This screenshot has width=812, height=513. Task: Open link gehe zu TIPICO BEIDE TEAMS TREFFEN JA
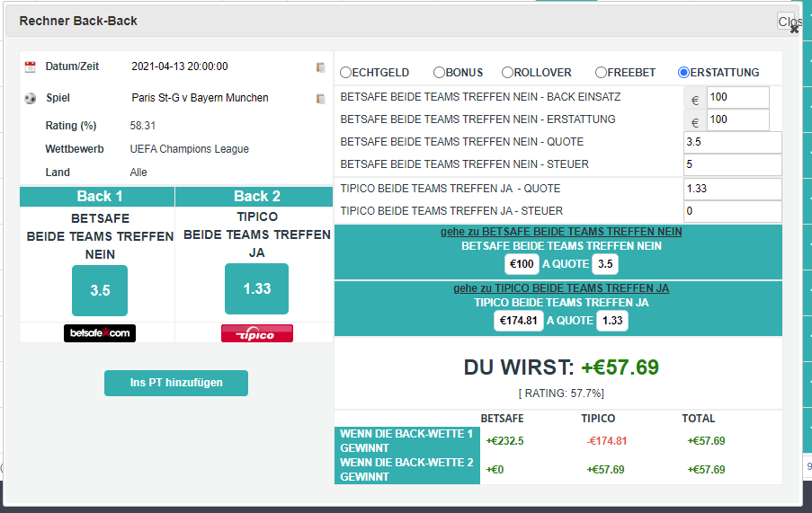tap(561, 288)
